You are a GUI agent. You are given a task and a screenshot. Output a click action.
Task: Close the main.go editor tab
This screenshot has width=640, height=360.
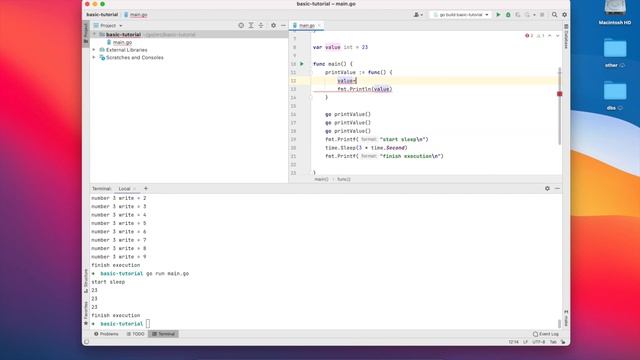[319, 25]
